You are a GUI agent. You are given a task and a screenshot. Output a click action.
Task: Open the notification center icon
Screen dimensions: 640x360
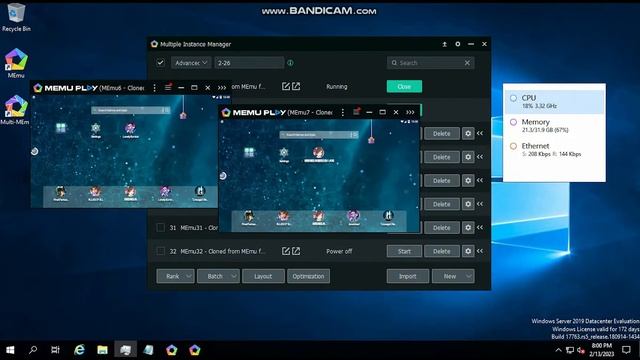pos(627,350)
